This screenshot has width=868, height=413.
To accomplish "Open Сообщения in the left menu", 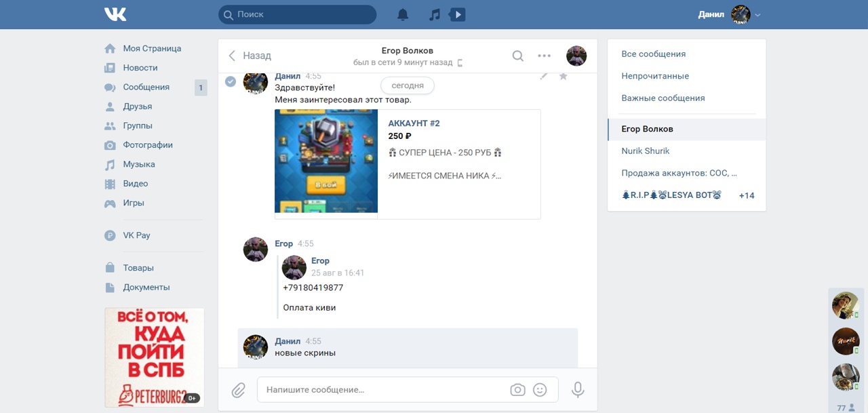I will [x=146, y=87].
